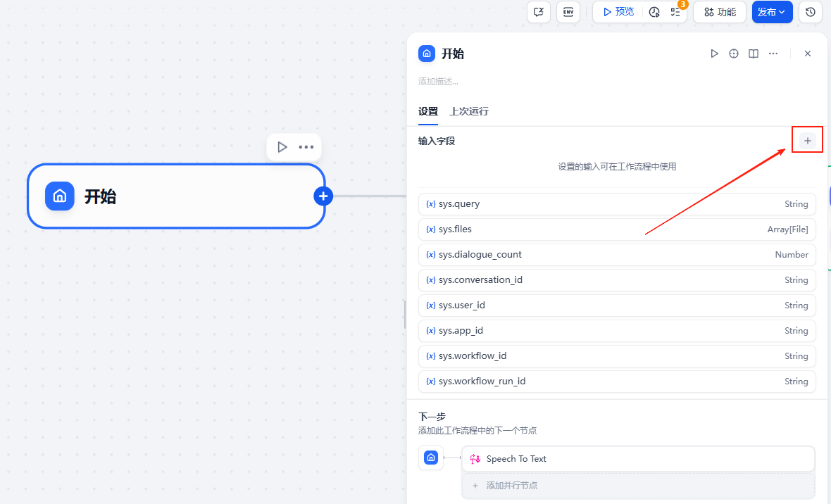Viewport: 831px width, 504px height.
Task: Click 添加并行节点 to add parallel node
Action: (637, 486)
